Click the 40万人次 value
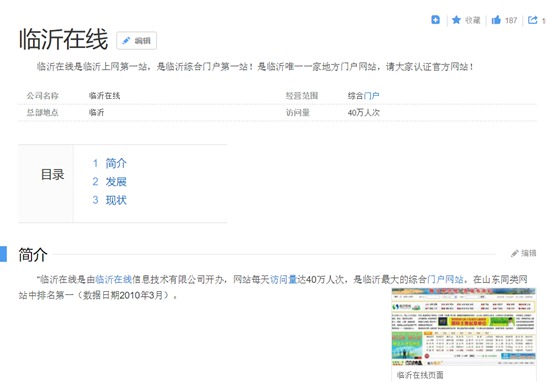 point(364,112)
